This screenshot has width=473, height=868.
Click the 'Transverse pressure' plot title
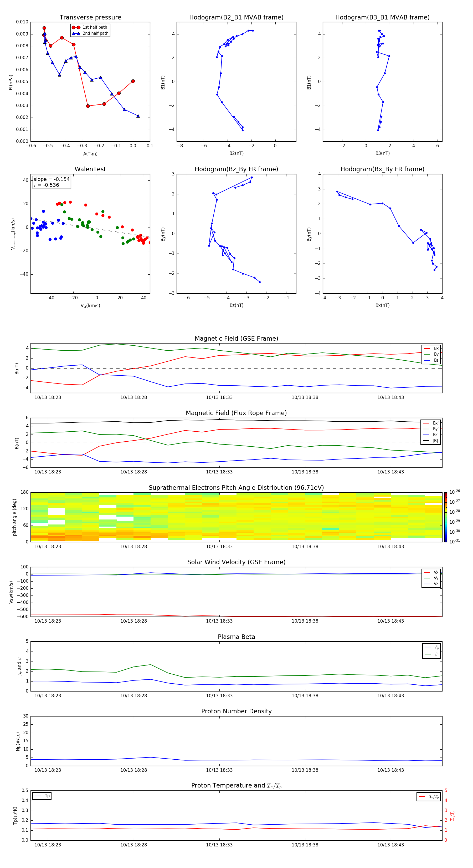point(90,18)
